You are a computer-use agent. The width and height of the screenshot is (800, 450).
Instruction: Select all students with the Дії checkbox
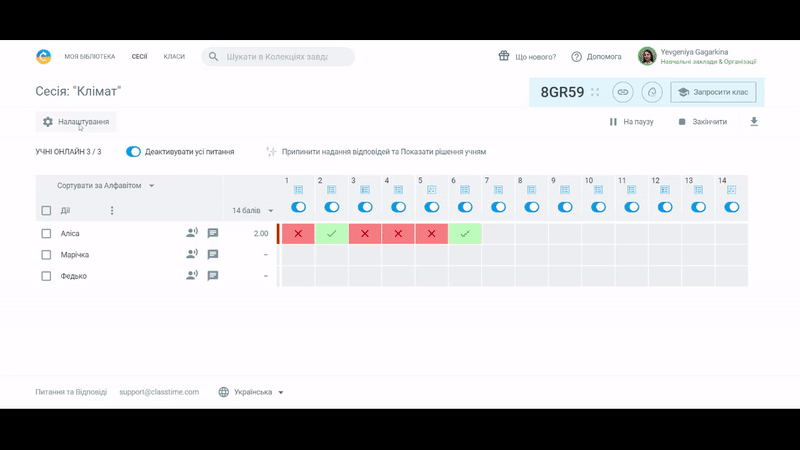pyautogui.click(x=46, y=211)
